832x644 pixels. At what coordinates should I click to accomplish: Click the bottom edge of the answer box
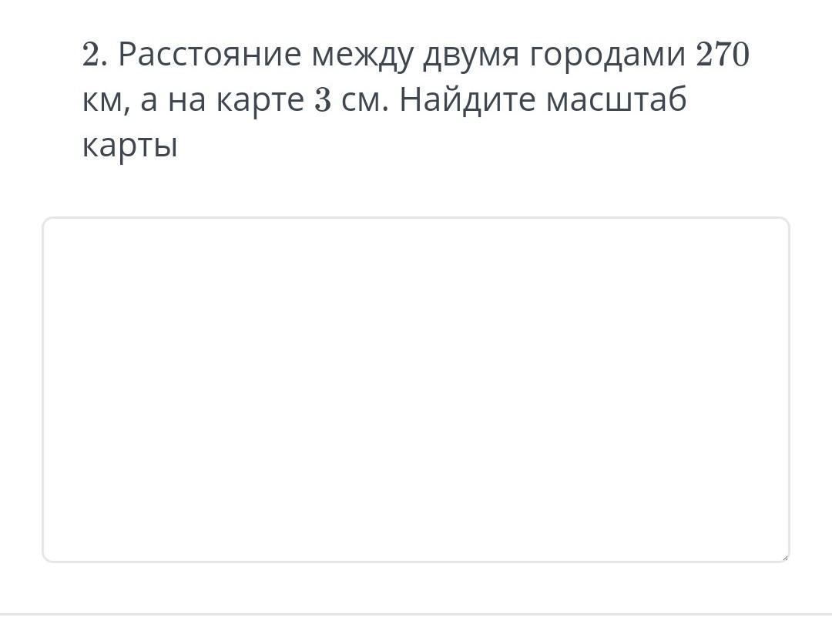[416, 562]
